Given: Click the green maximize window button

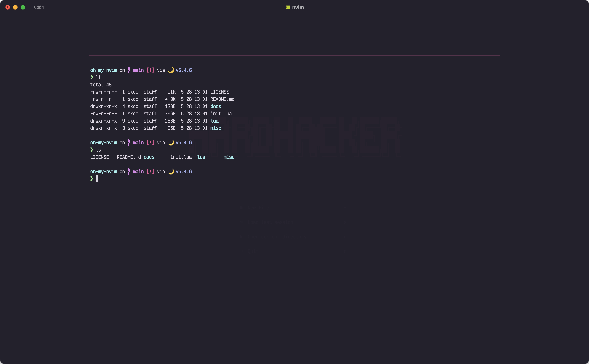Looking at the screenshot, I should (23, 7).
